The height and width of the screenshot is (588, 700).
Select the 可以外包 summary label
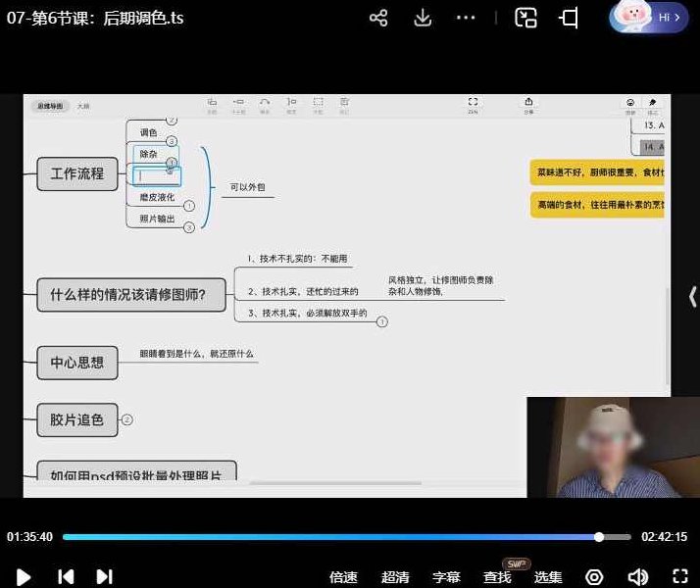(247, 187)
